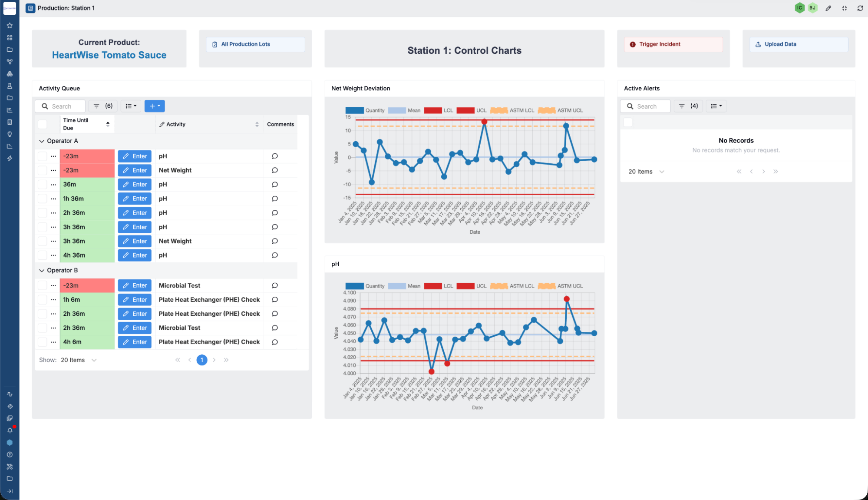Open the Show 20 Items dropdown
868x500 pixels.
pyautogui.click(x=79, y=360)
